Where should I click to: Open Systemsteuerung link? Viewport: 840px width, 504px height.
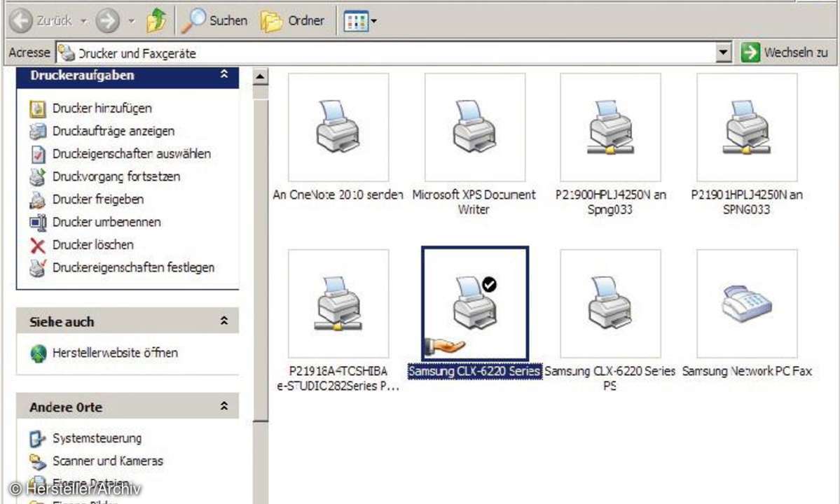click(97, 438)
